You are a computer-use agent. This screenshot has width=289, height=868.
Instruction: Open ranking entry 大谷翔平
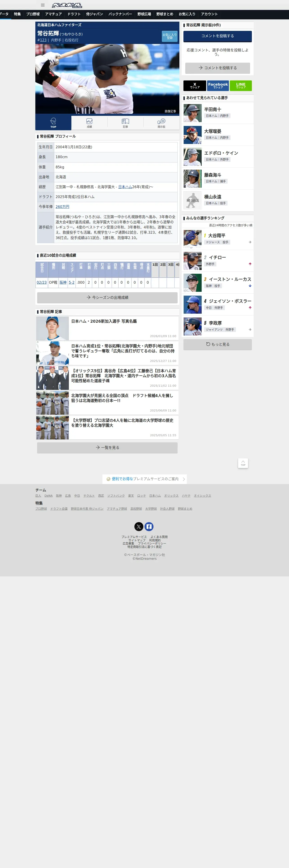tap(217, 239)
